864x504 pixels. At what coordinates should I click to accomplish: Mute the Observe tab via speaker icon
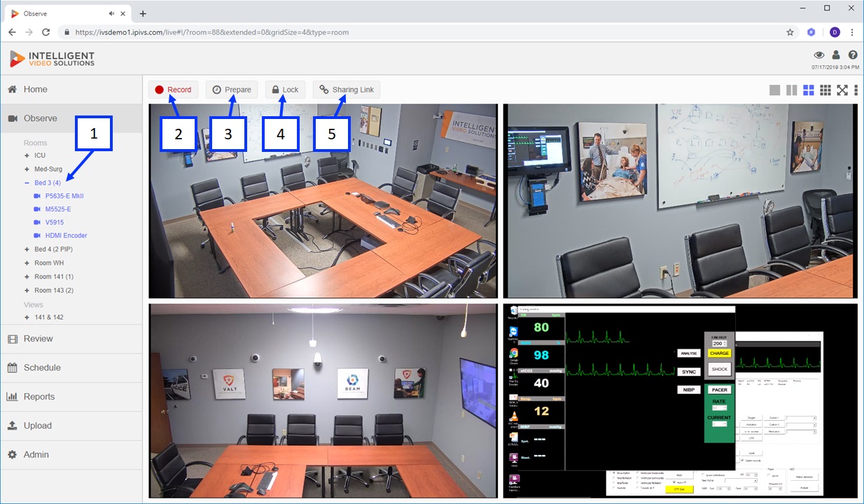point(112,13)
